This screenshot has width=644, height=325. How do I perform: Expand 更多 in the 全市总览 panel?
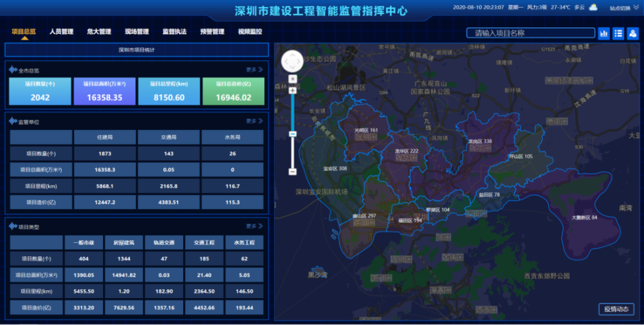click(x=254, y=70)
